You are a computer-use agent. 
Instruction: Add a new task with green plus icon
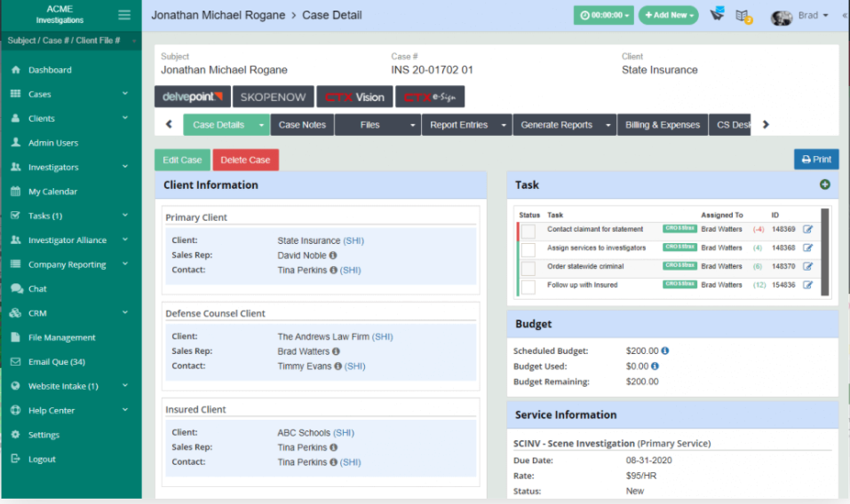pos(824,185)
